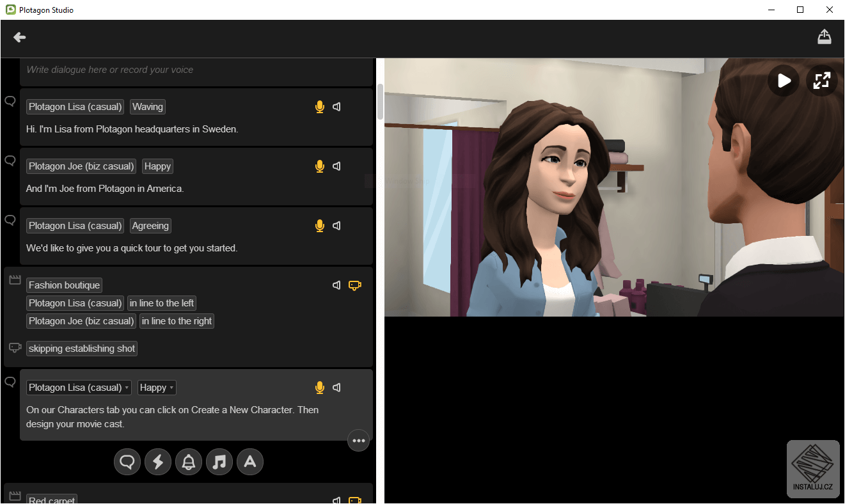Click the speech bubble icon beside the Agreeing line
845x504 pixels.
pos(10,220)
